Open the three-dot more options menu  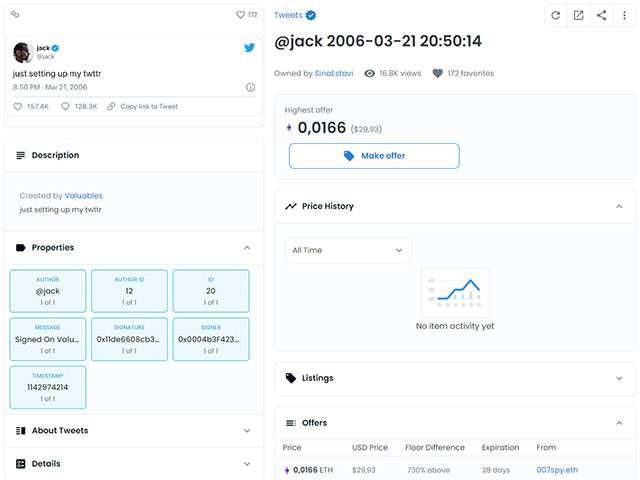click(x=624, y=16)
